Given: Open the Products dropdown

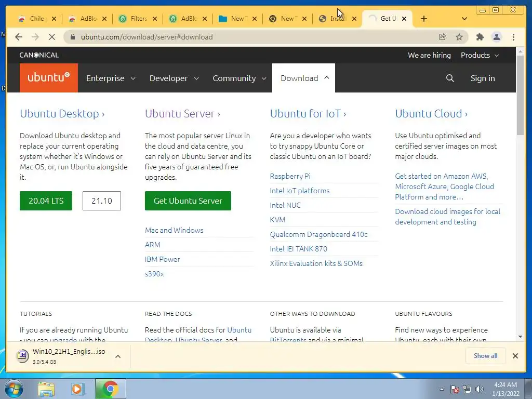Looking at the screenshot, I should [x=480, y=55].
